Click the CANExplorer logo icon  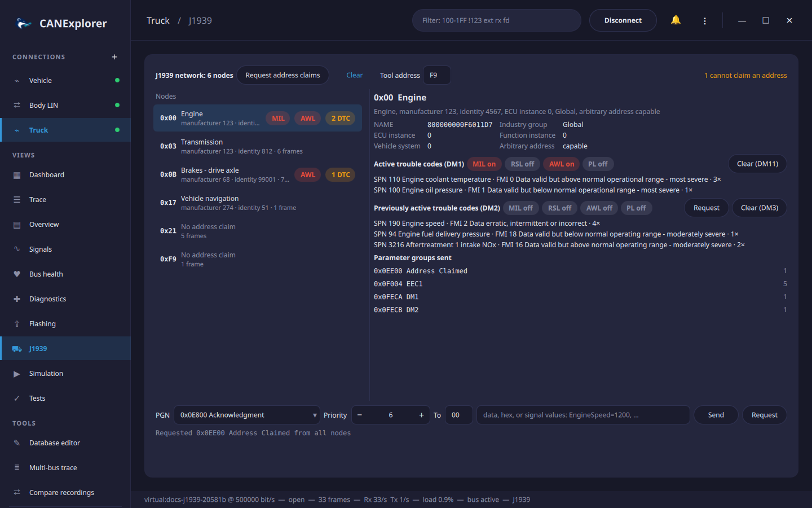point(24,23)
